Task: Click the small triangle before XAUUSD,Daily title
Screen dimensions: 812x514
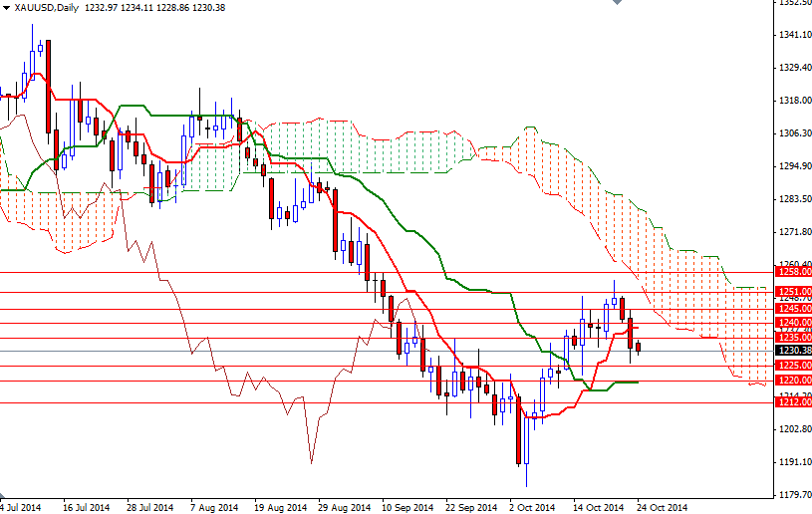Action: click(x=6, y=8)
